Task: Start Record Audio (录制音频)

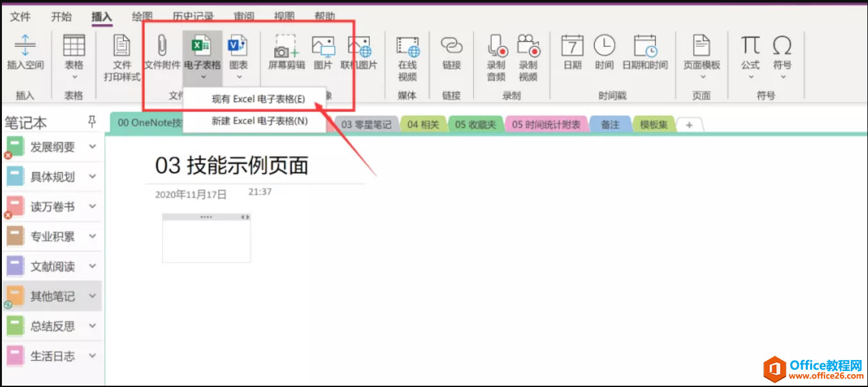Action: click(496, 46)
